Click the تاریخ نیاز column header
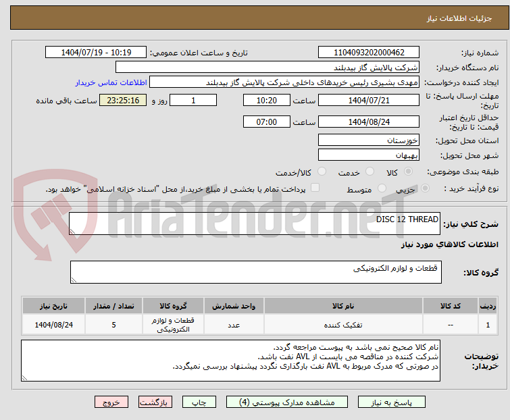The height and width of the screenshot is (420, 510). (x=53, y=306)
